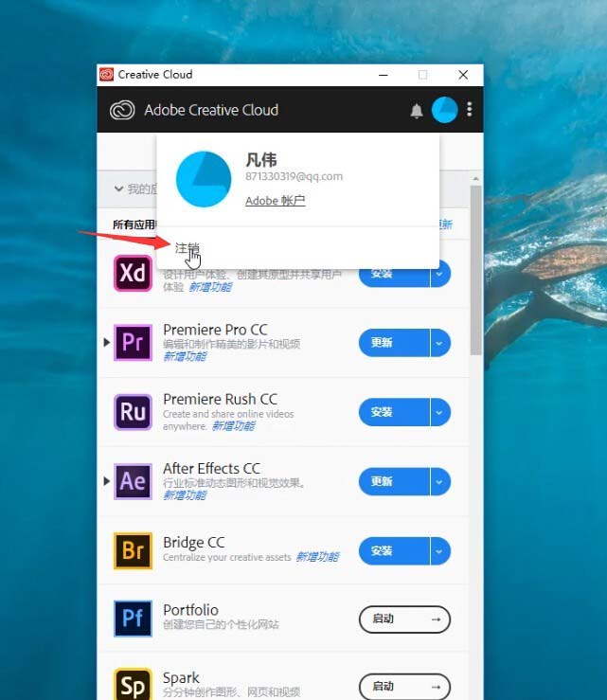This screenshot has height=700, width=607.
Task: Update Premiere Pro CC with 更新 button
Action: click(x=394, y=342)
